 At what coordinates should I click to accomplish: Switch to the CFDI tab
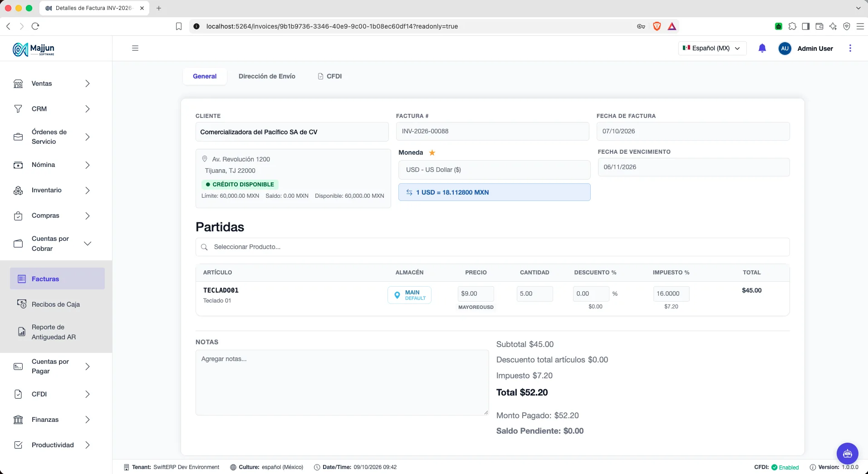pos(330,76)
